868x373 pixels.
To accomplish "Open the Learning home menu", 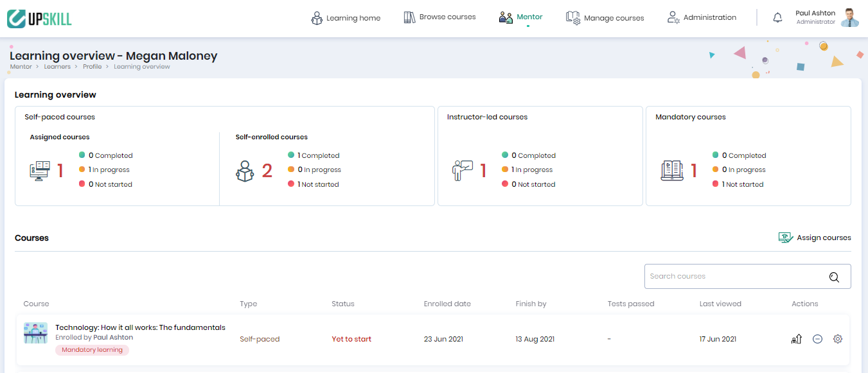I will click(x=346, y=18).
